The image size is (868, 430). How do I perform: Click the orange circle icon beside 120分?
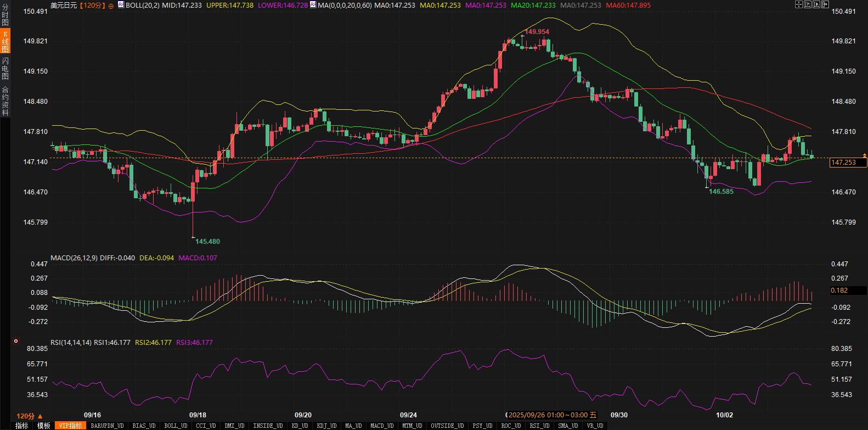tap(111, 5)
